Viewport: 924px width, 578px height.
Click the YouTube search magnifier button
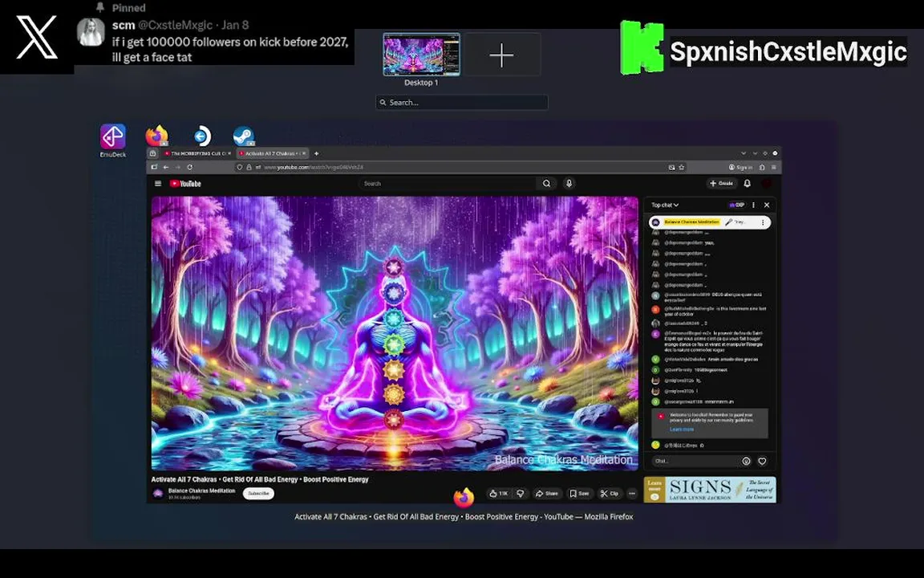(547, 183)
